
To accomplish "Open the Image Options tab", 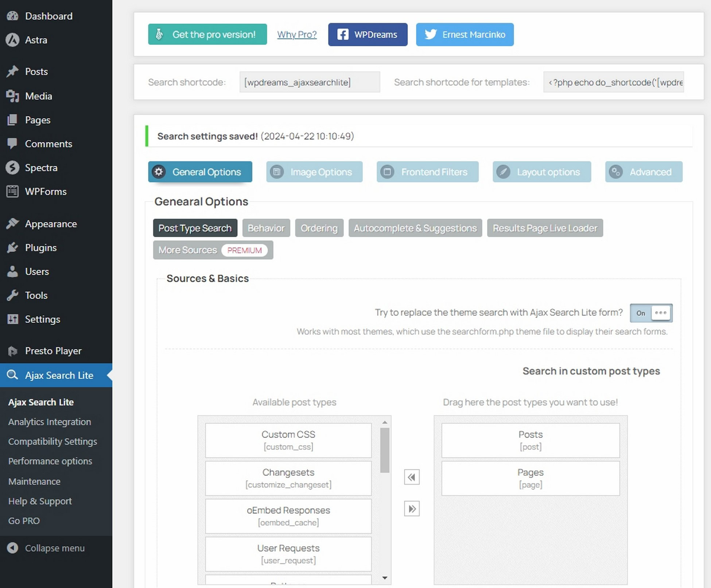I will 314,172.
